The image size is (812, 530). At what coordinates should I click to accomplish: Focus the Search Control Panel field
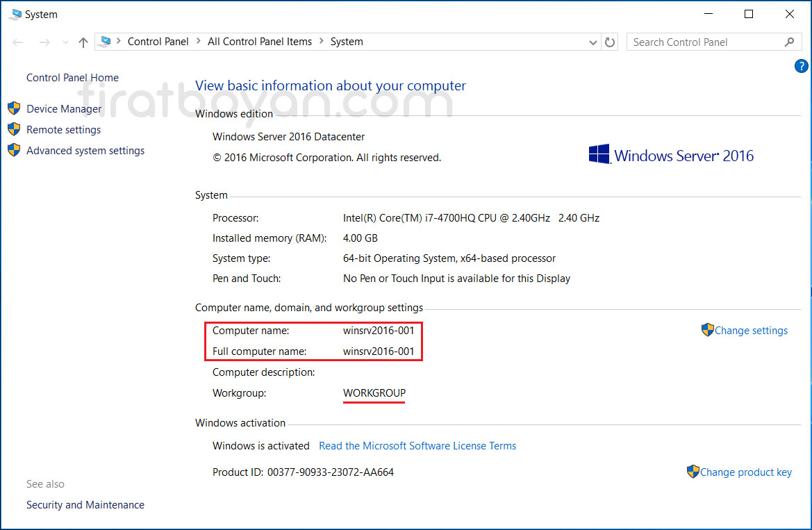(714, 42)
